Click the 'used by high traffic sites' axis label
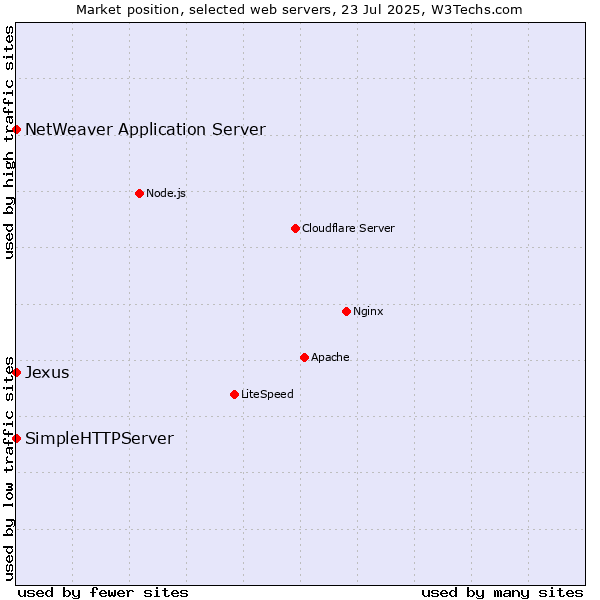The width and height of the screenshot is (600, 600). tap(9, 142)
